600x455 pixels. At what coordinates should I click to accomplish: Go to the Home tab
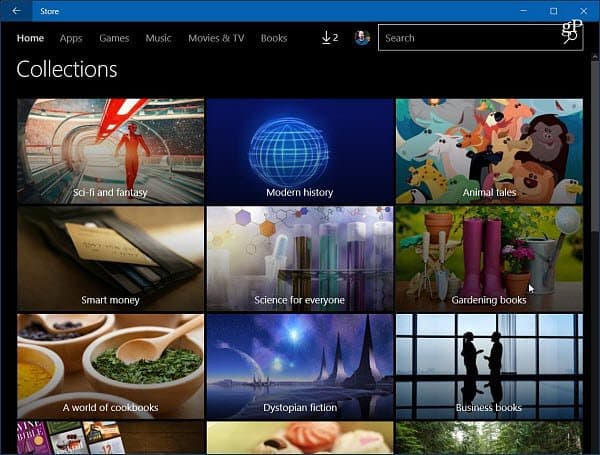point(30,38)
